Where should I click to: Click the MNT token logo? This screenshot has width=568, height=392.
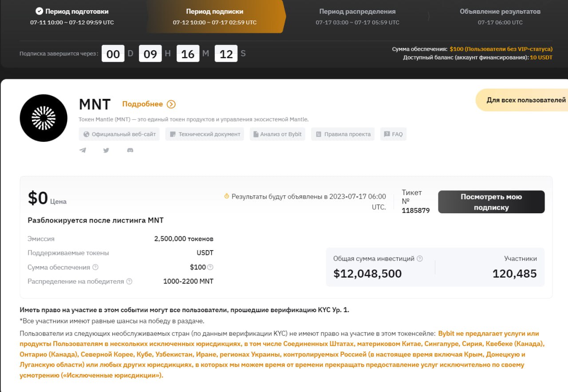[x=43, y=118]
